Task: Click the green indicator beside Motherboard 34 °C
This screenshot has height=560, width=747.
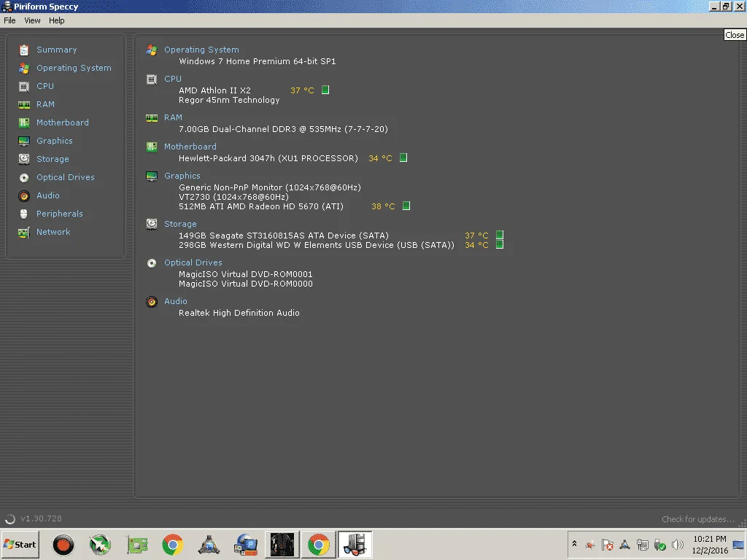Action: pos(403,157)
